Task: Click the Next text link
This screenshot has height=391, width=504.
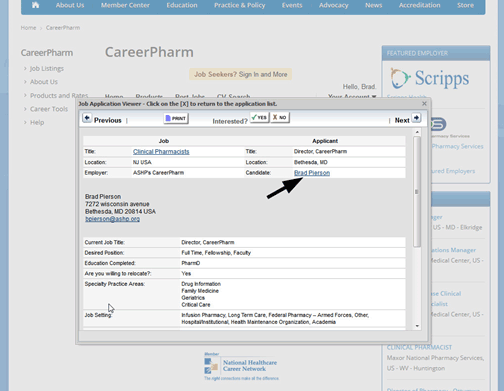Action: tap(402, 120)
